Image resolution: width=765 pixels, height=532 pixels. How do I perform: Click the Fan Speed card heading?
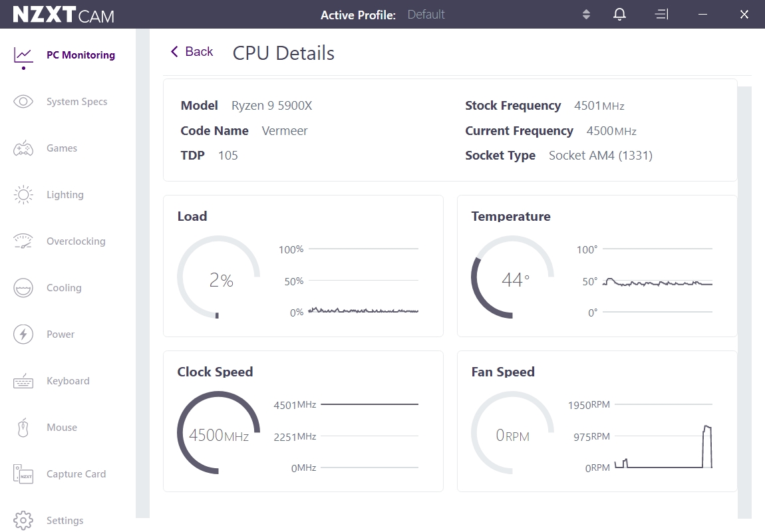point(503,372)
